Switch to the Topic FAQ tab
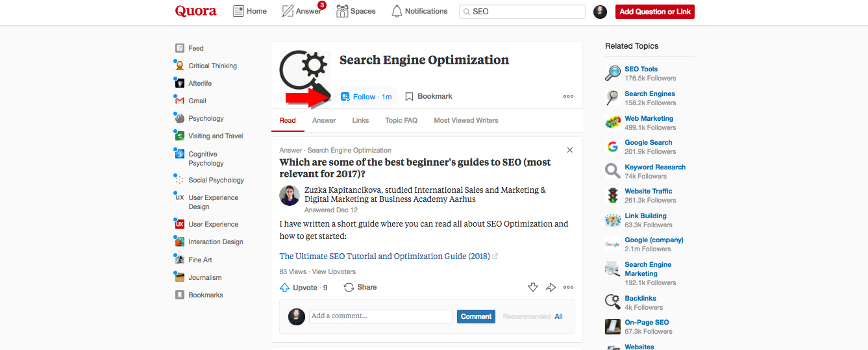This screenshot has height=350, width=868. 401,120
